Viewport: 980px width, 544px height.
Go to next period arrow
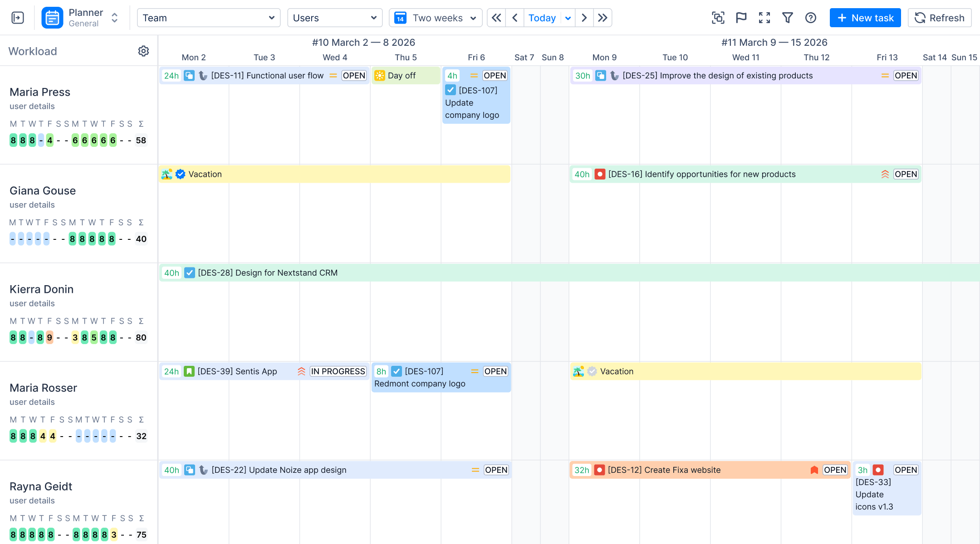[x=584, y=18]
